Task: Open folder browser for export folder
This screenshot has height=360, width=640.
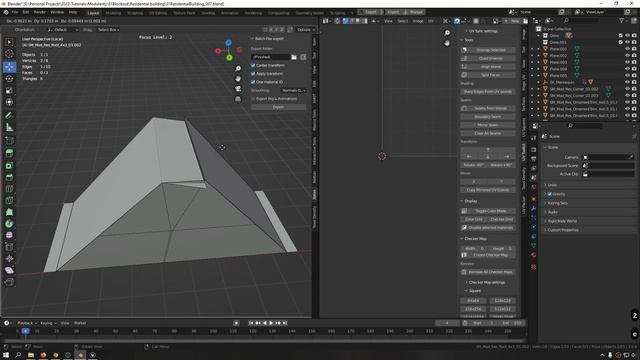Action: 294,57
